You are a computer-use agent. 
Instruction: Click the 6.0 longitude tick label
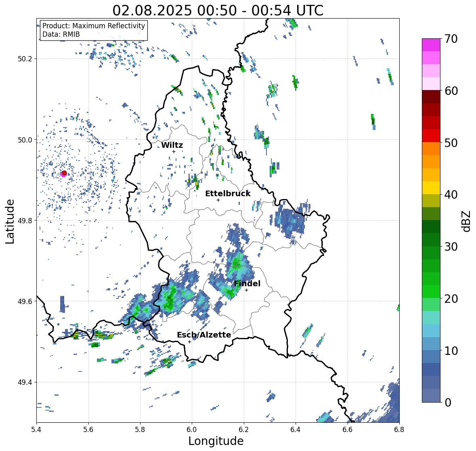[x=192, y=429]
